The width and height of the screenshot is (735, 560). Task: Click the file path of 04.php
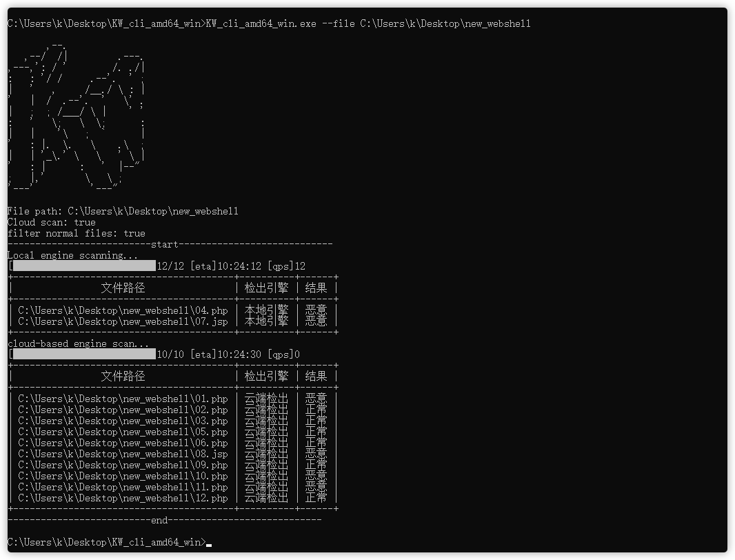[x=122, y=310]
